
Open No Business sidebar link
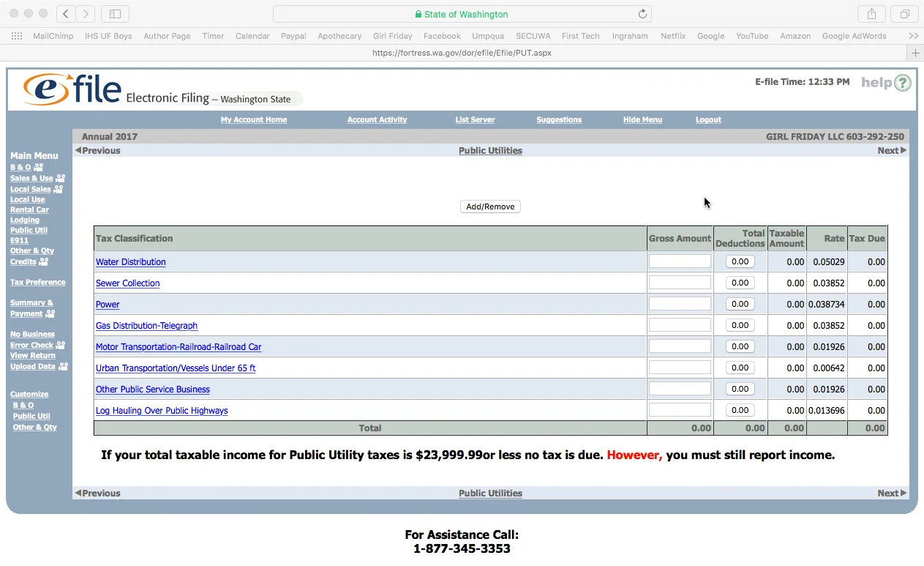(x=32, y=334)
